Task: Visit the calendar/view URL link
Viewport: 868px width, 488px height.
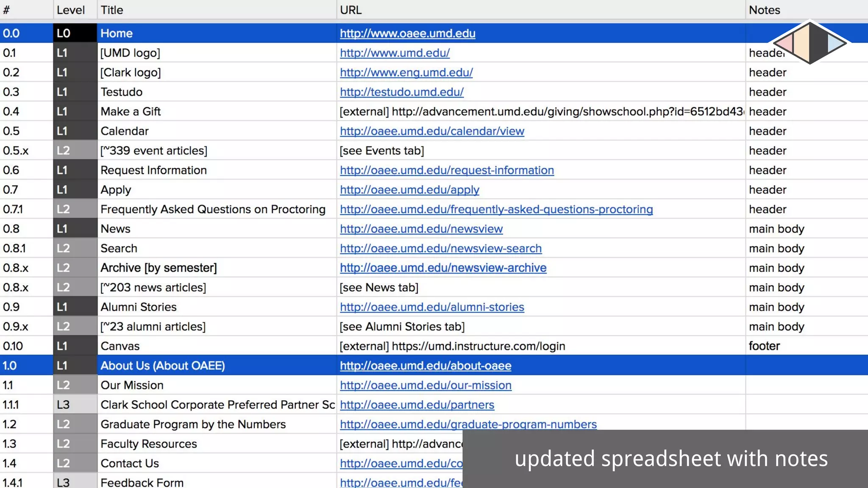Action: coord(432,131)
